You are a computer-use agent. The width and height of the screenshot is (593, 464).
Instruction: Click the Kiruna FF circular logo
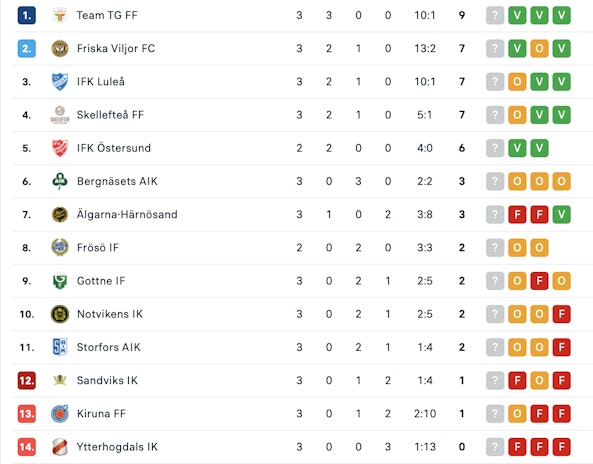(60, 414)
